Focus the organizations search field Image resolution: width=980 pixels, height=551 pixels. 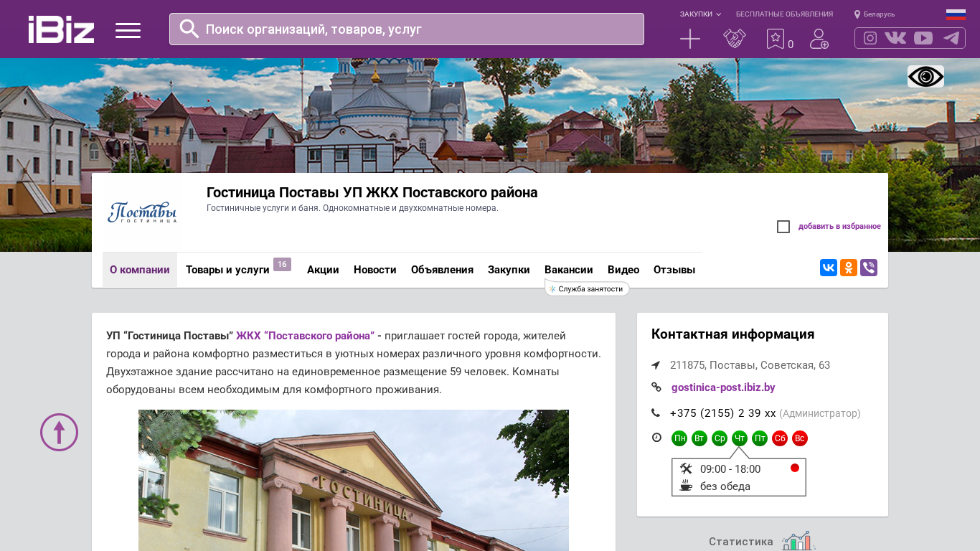407,29
